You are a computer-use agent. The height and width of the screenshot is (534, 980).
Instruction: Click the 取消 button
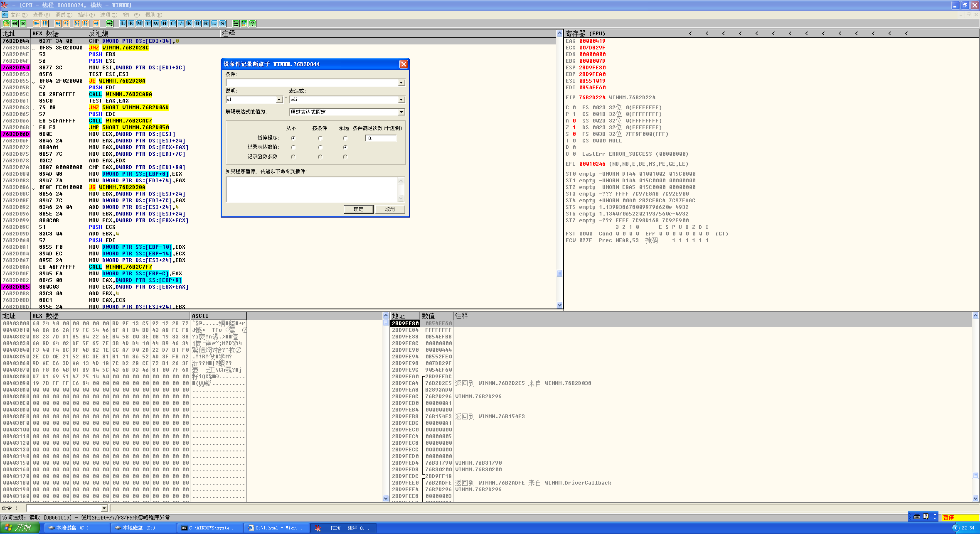390,209
